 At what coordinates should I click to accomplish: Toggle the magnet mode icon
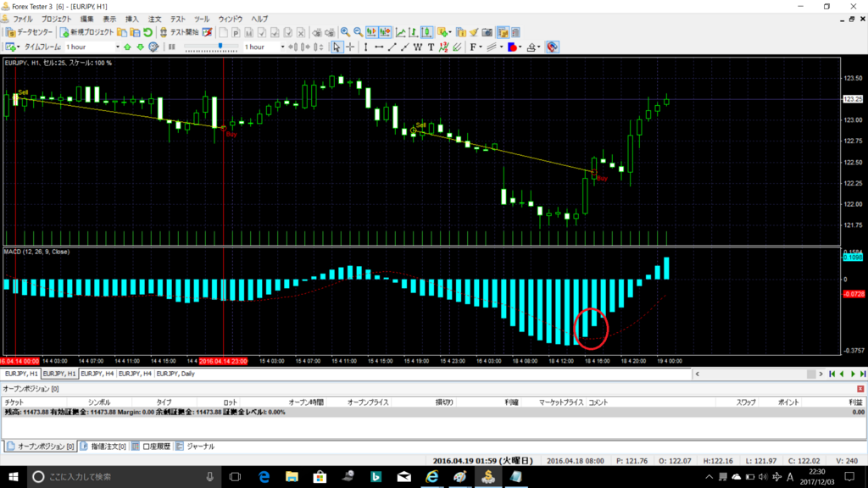[x=552, y=47]
